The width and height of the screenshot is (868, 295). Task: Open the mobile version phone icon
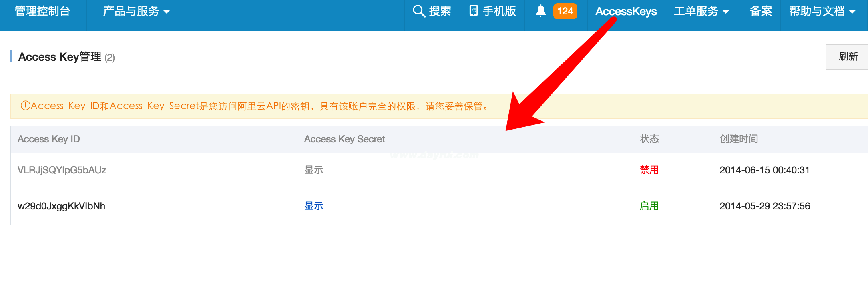point(474,11)
